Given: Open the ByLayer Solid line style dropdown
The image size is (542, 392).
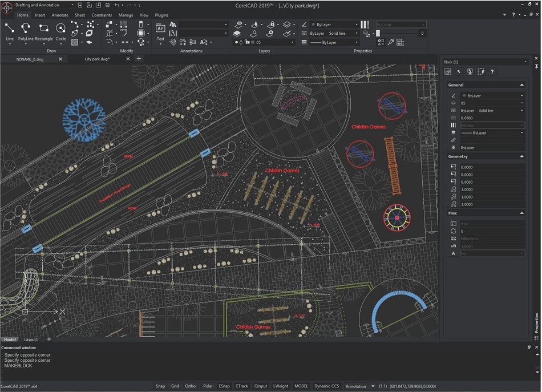Looking at the screenshot, I should pos(334,33).
